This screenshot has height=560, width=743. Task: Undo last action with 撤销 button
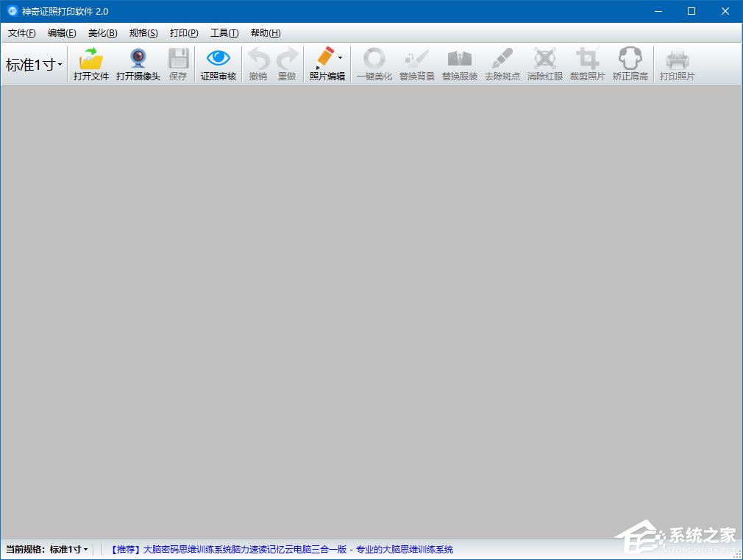click(257, 64)
